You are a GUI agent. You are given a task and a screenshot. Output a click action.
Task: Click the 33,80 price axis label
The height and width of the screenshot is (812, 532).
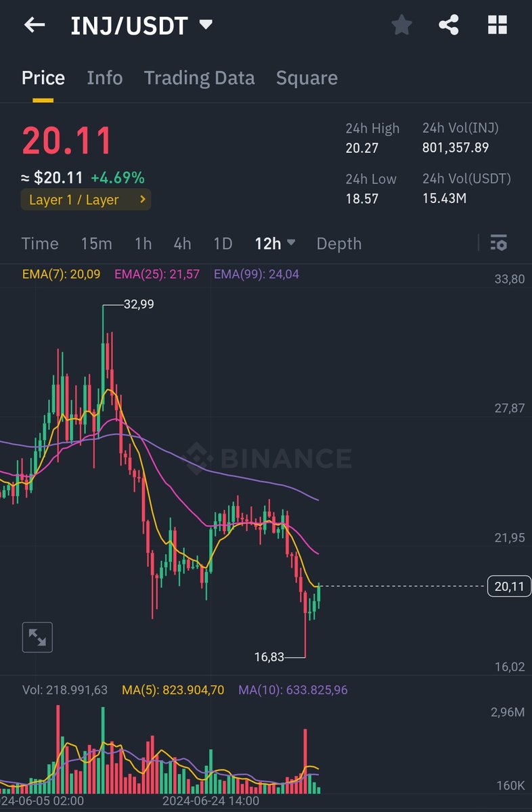[509, 279]
